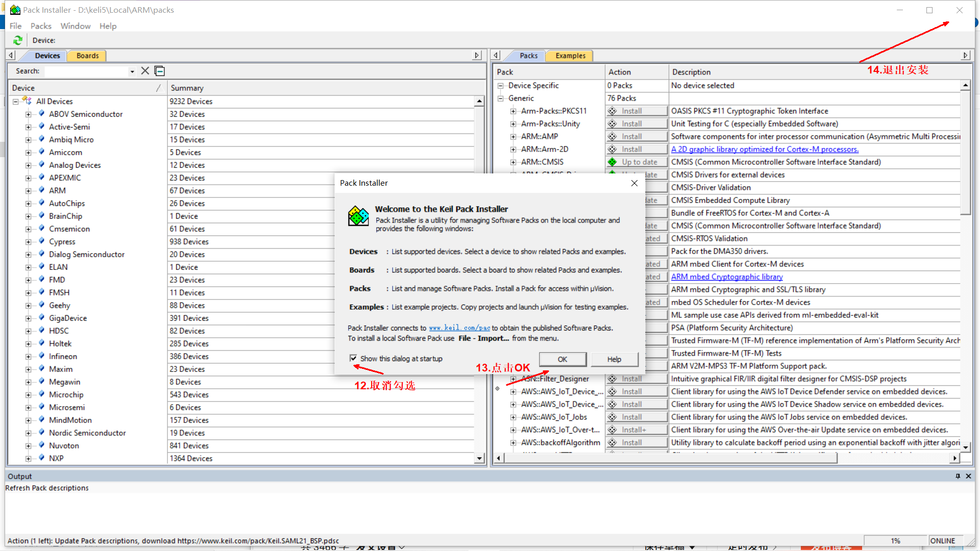Open the search field dropdown arrow
The height and width of the screenshot is (551, 980).
point(132,71)
